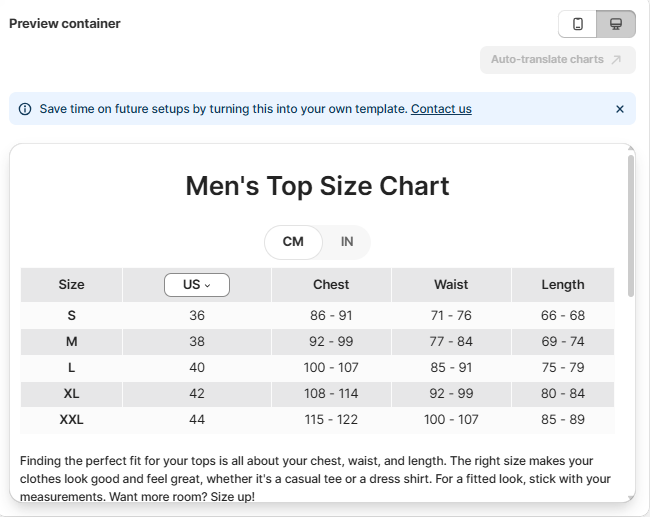Viewport: 650px width, 517px height.
Task: Click US size 38 cell
Action: tap(197, 342)
